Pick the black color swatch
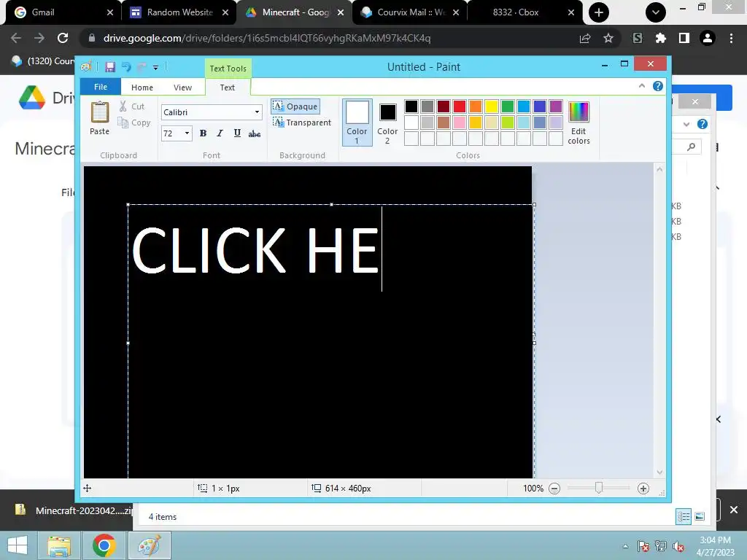 (x=411, y=106)
